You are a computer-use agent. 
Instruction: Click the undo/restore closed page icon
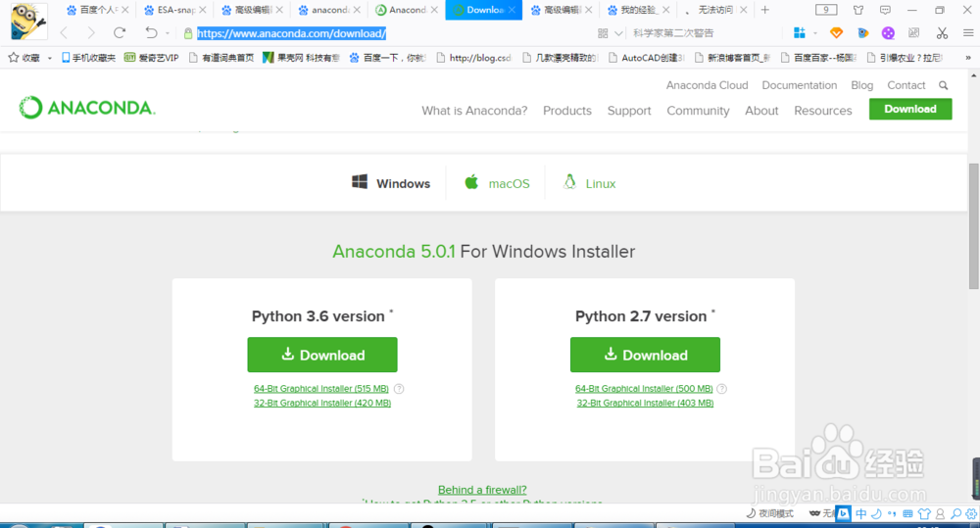click(x=151, y=32)
